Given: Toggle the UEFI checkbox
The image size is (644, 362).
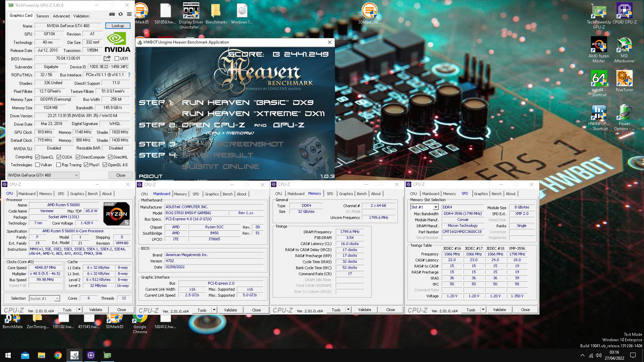Looking at the screenshot, I should [x=117, y=58].
